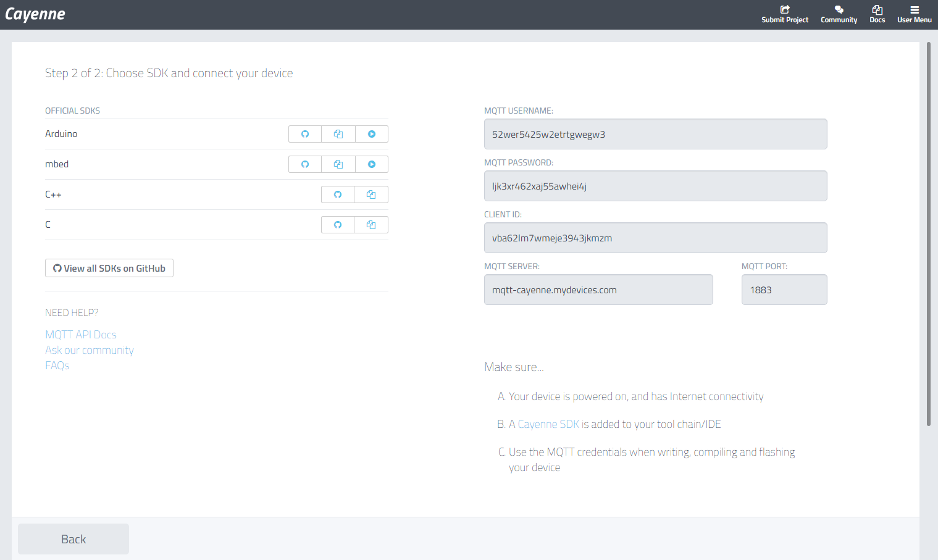This screenshot has width=938, height=560.
Task: Open the C SDK docs icon
Action: pyautogui.click(x=371, y=225)
